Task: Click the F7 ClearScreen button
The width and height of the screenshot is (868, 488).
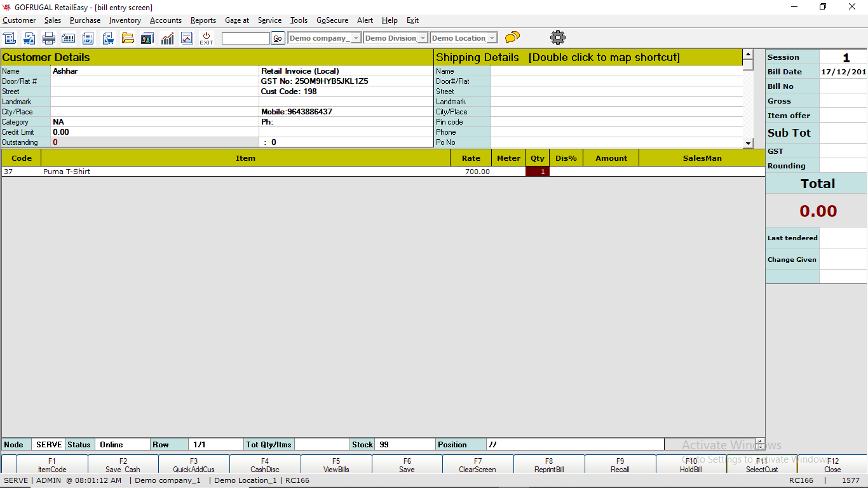Action: pyautogui.click(x=478, y=465)
